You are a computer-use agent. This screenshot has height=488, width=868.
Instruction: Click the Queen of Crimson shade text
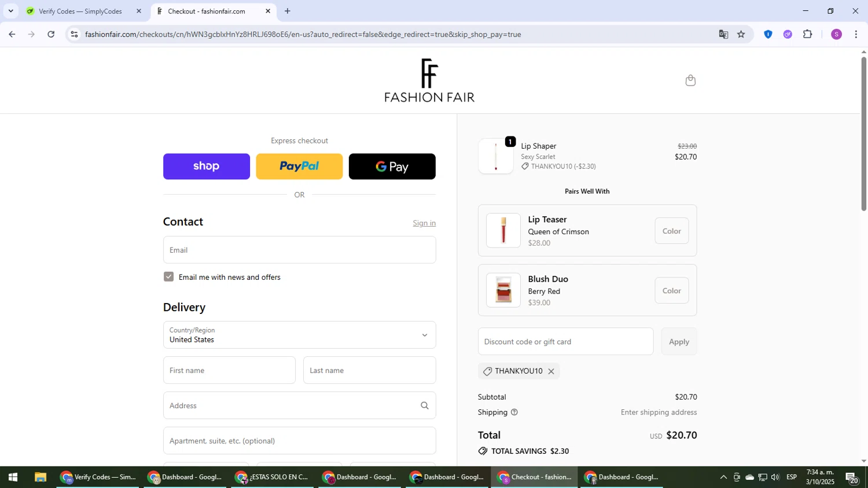click(558, 232)
